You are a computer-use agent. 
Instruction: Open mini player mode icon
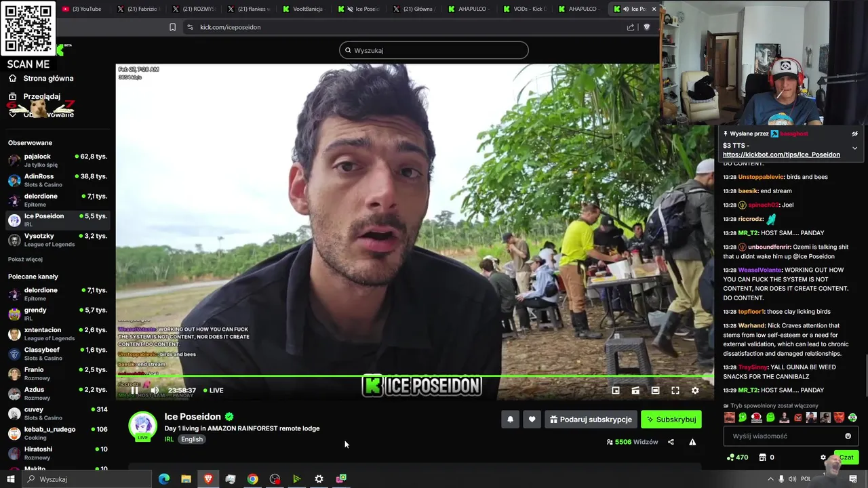point(616,390)
